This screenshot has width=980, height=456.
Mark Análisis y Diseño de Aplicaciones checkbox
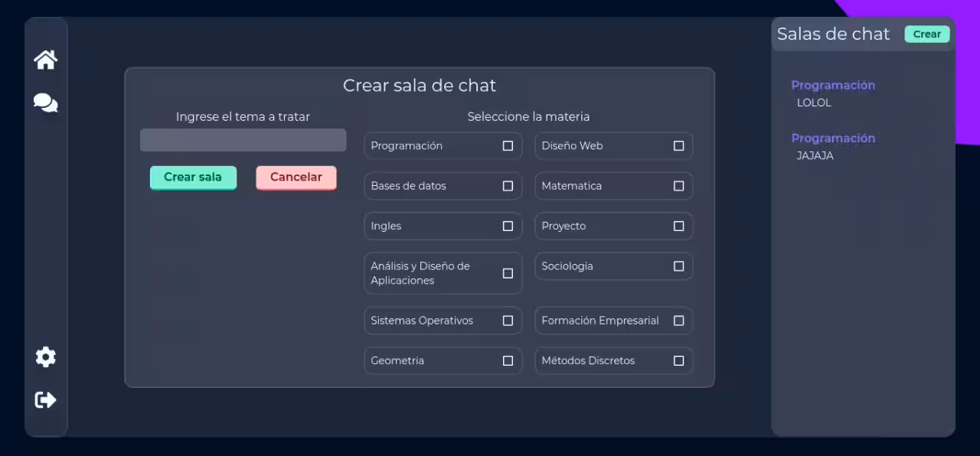(508, 273)
